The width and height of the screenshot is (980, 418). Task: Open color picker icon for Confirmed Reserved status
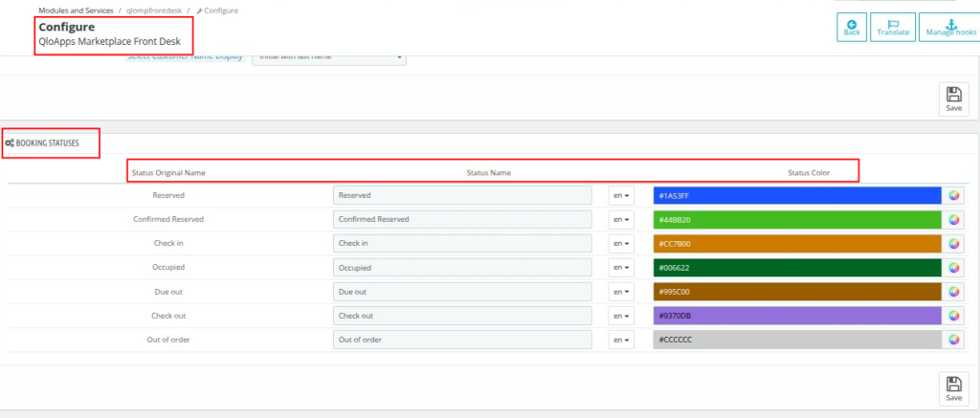tap(953, 219)
